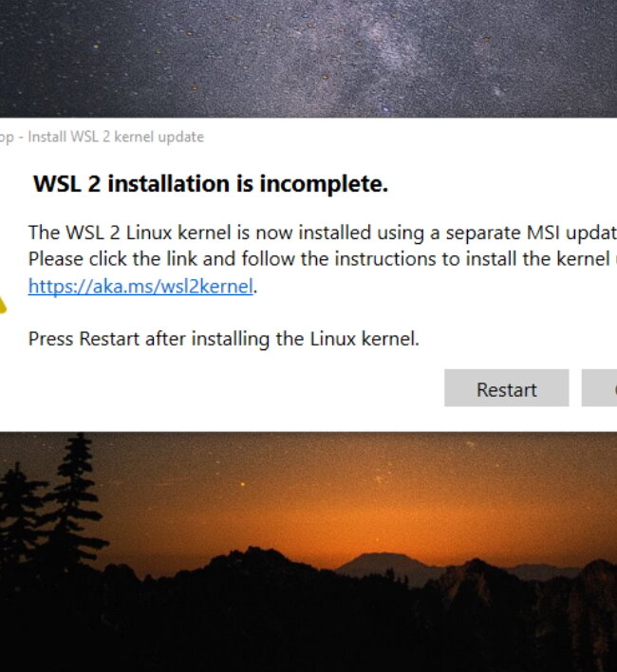Click the Restart button

[x=507, y=388]
